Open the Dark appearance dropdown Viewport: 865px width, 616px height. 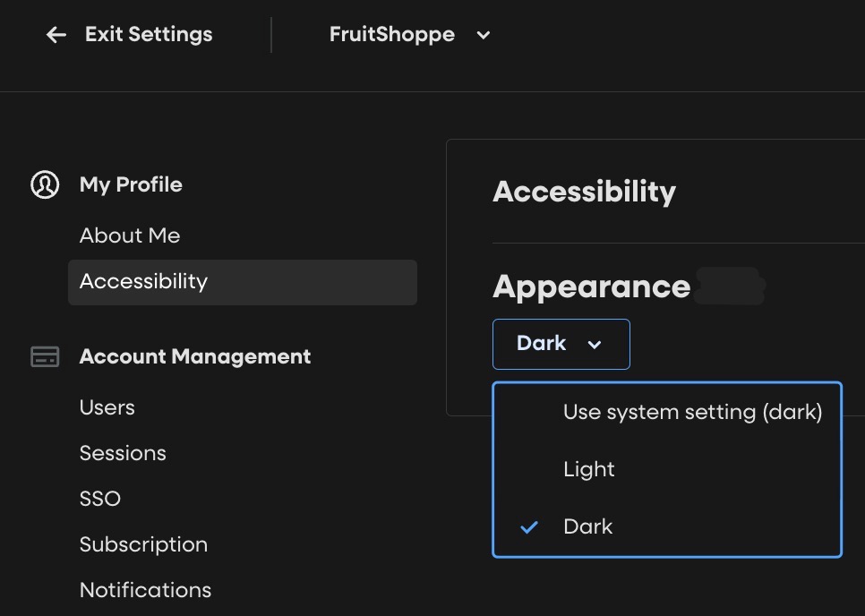coord(561,344)
